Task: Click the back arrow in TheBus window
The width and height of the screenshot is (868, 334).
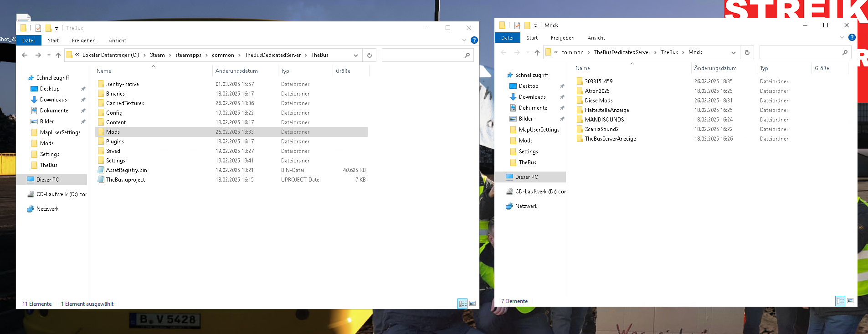Action: pos(25,56)
